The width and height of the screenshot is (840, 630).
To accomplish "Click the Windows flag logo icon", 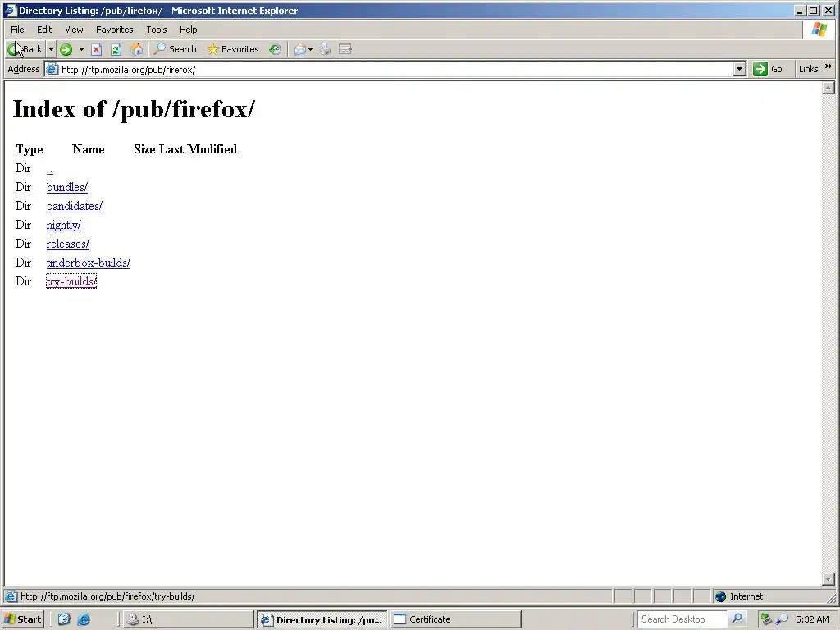I will (819, 30).
